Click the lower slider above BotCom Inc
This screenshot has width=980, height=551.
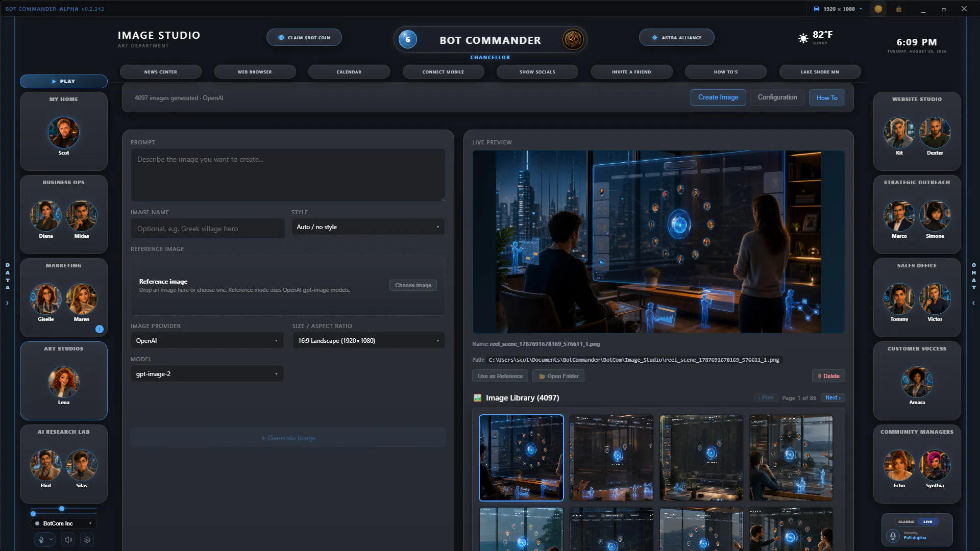coord(64,514)
